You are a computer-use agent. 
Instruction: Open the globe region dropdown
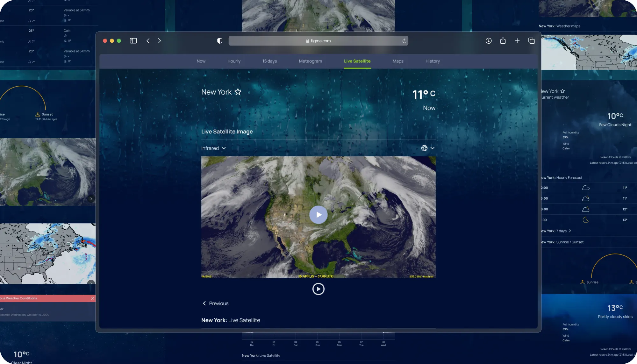click(x=428, y=148)
